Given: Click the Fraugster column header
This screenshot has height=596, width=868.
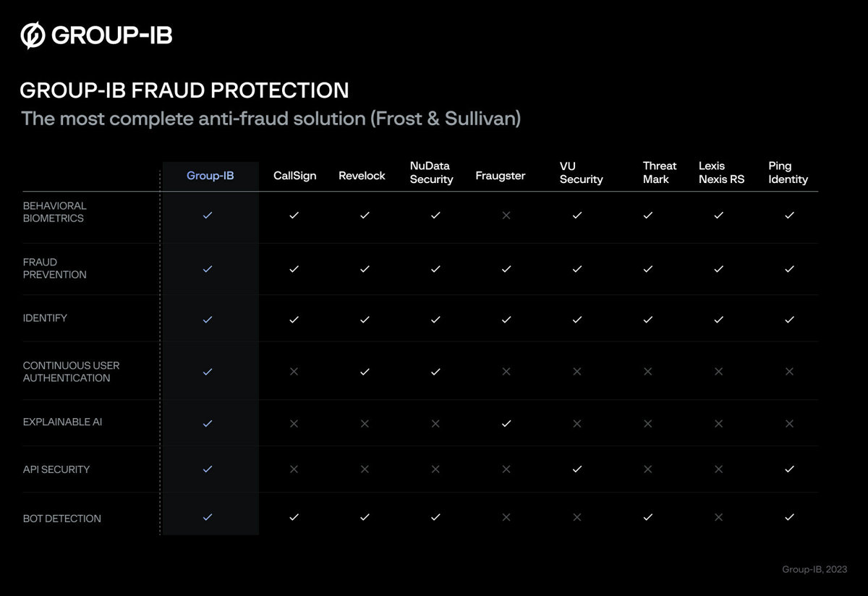Looking at the screenshot, I should click(x=501, y=176).
